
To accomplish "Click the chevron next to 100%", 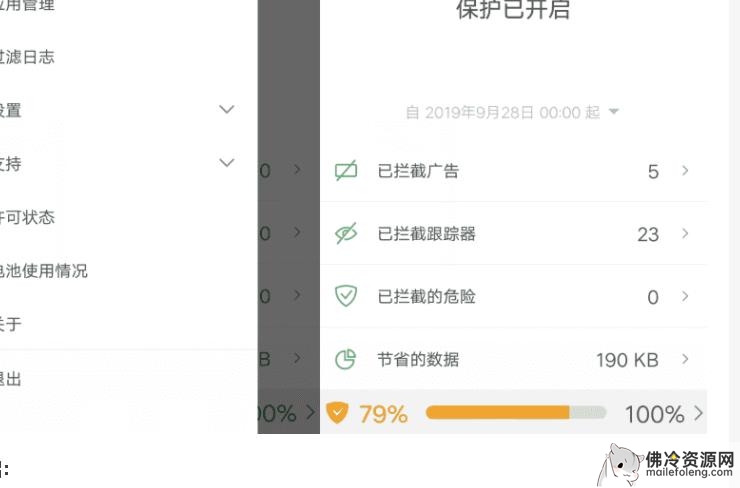I will click(x=698, y=413).
